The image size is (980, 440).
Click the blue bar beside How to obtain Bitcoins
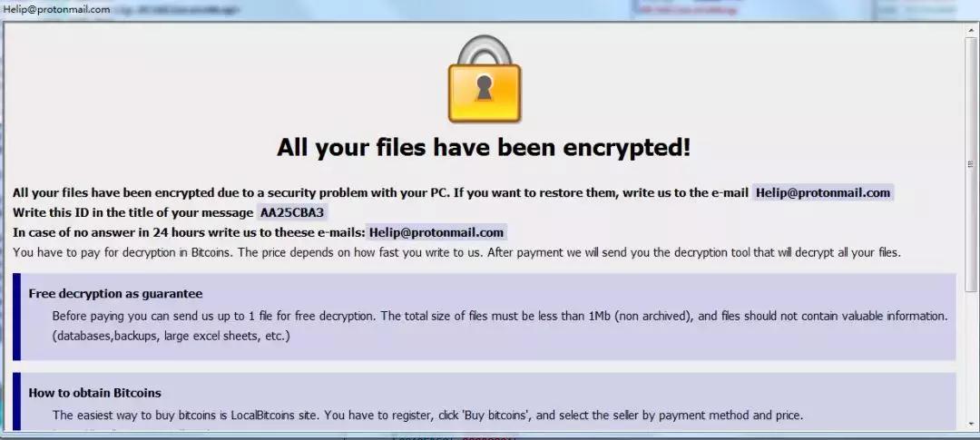16,401
